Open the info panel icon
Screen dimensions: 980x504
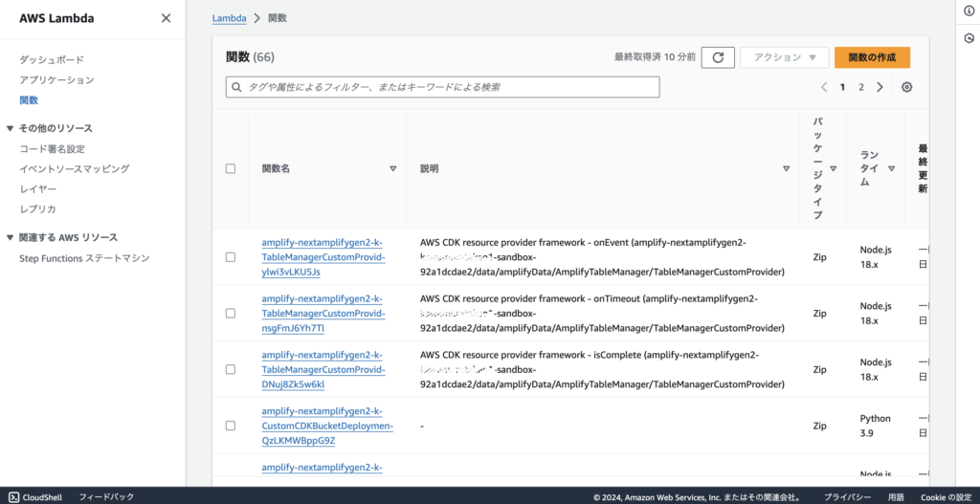point(969,11)
